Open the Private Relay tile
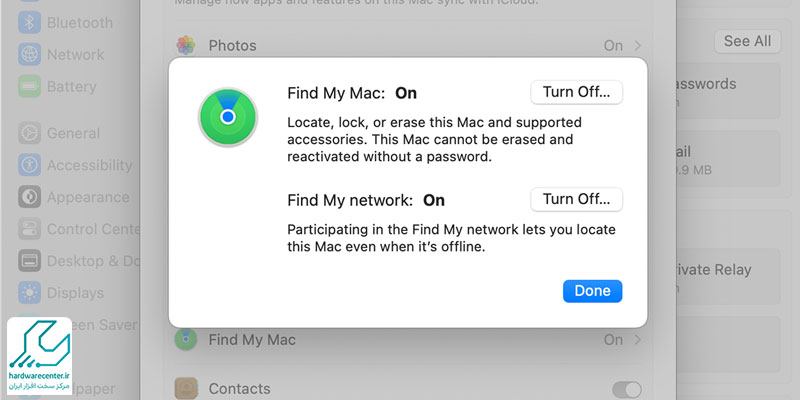 pyautogui.click(x=728, y=277)
